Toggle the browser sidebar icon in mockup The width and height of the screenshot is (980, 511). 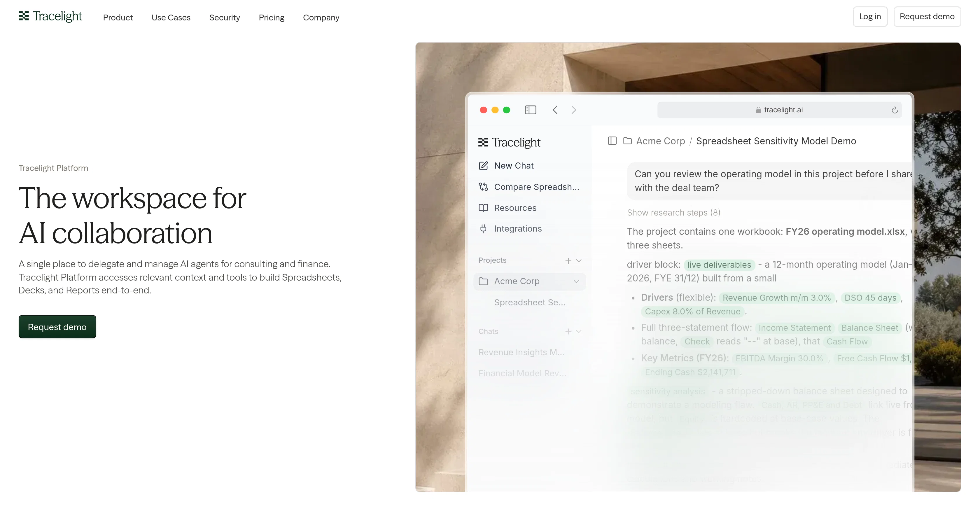530,110
